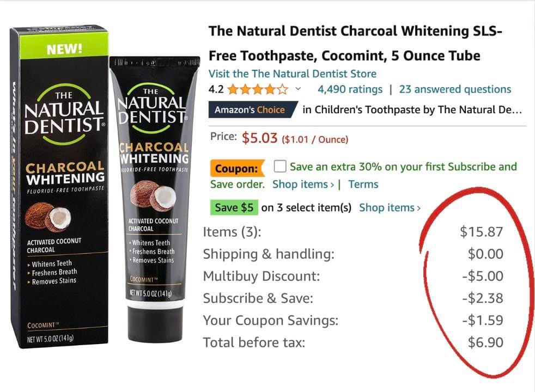This screenshot has width=535, height=392.
Task: Click the star rating icons
Action: (258, 89)
